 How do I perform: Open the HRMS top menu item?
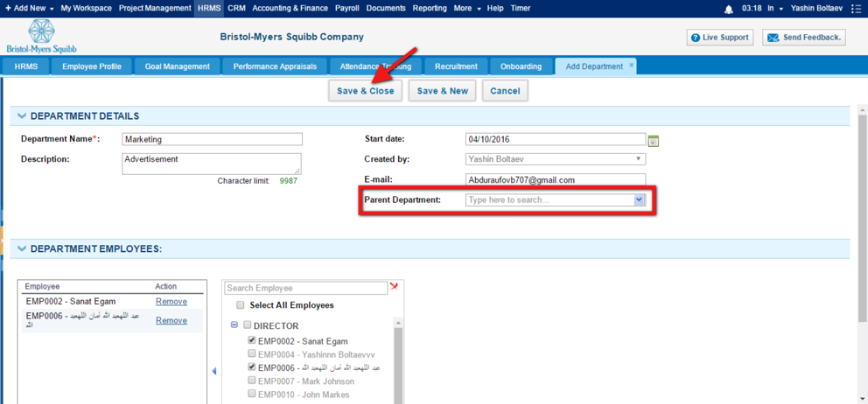tap(209, 8)
